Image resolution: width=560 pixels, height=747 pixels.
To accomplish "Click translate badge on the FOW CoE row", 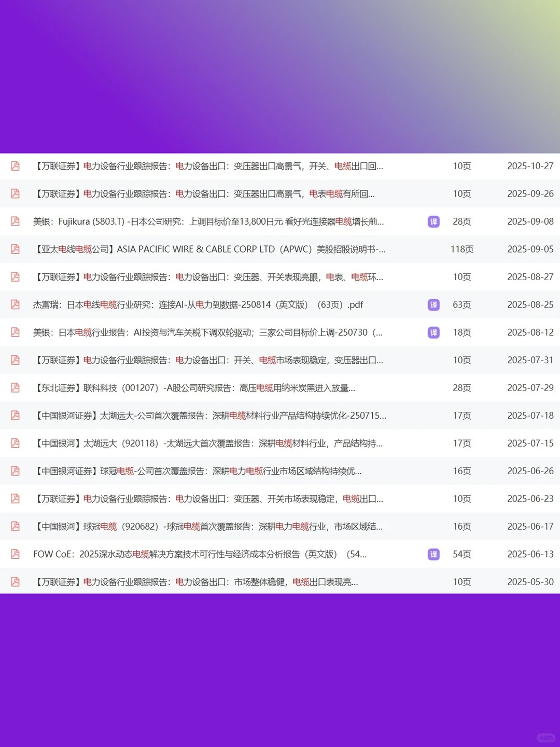I will [x=433, y=555].
